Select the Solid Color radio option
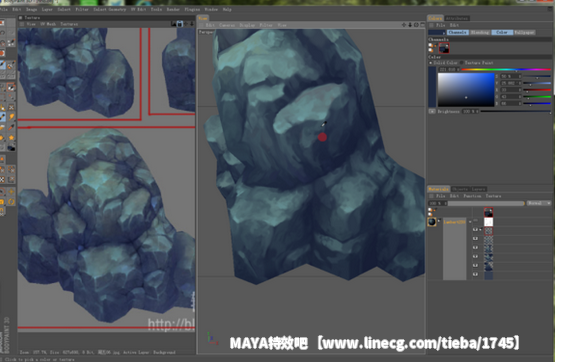 click(430, 63)
